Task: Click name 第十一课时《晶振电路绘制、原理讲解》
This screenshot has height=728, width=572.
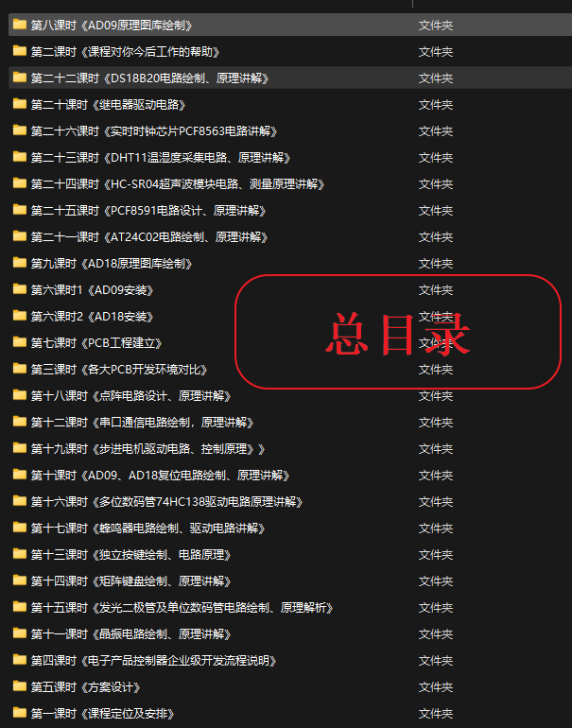Action: pyautogui.click(x=130, y=633)
